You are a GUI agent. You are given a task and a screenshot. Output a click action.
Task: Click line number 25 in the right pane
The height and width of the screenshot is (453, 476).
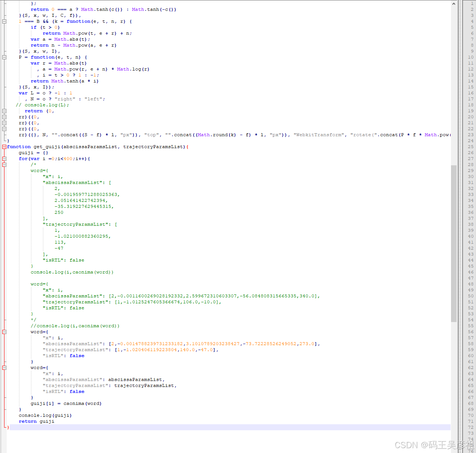coord(470,147)
